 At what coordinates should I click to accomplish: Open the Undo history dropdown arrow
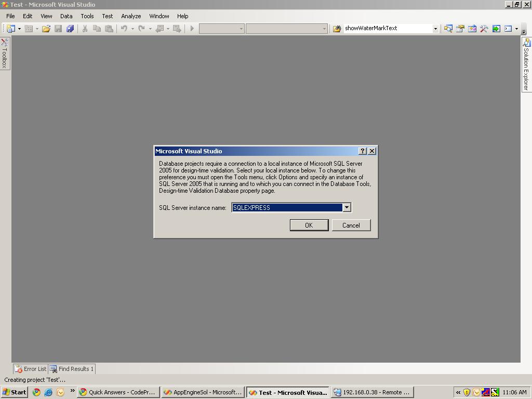point(132,29)
